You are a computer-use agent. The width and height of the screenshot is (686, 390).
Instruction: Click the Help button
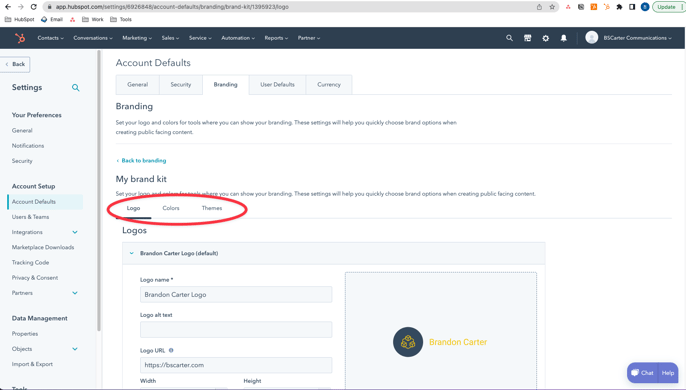click(x=668, y=373)
